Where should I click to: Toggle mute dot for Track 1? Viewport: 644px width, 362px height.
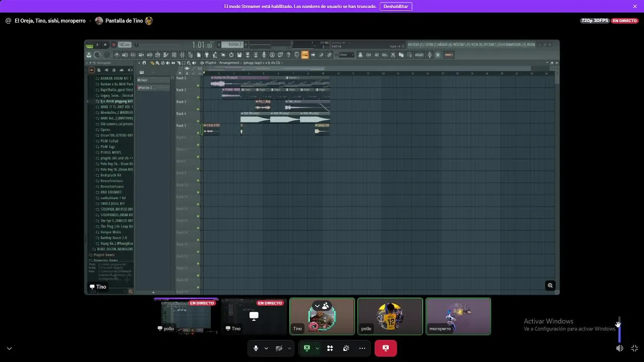198,85
